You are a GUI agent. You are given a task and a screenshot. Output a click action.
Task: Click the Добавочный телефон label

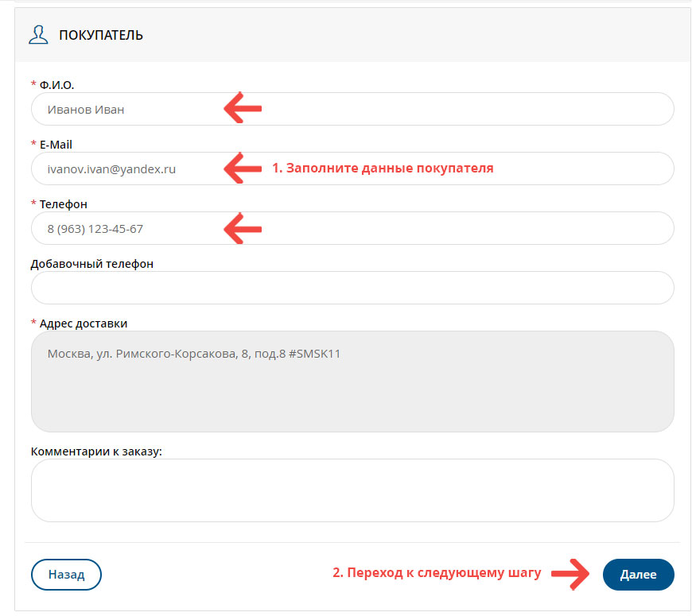click(x=91, y=264)
